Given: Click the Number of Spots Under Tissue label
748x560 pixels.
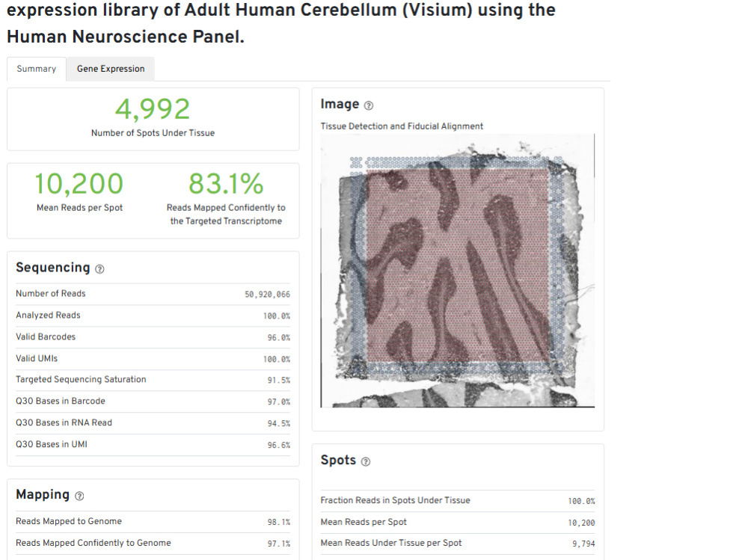Looking at the screenshot, I should pos(153,133).
